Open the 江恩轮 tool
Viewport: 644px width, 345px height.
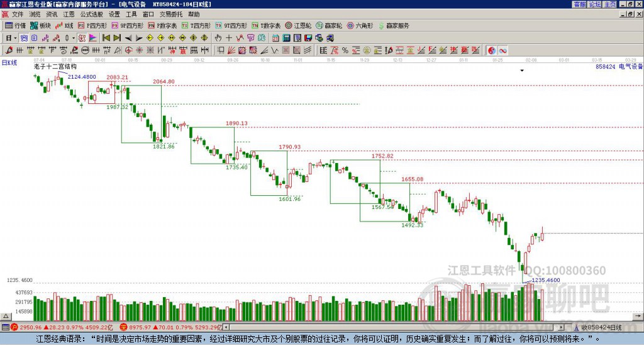point(298,25)
